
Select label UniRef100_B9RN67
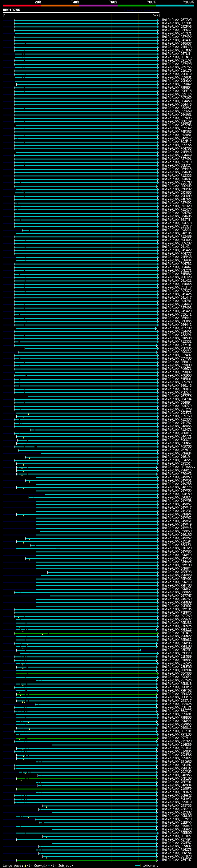coord(177,443)
